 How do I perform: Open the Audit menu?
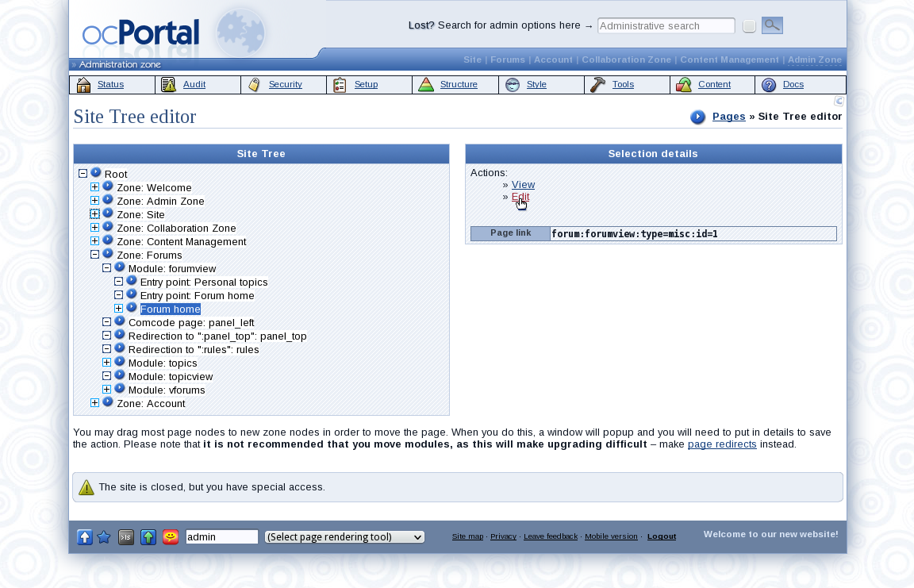(194, 85)
